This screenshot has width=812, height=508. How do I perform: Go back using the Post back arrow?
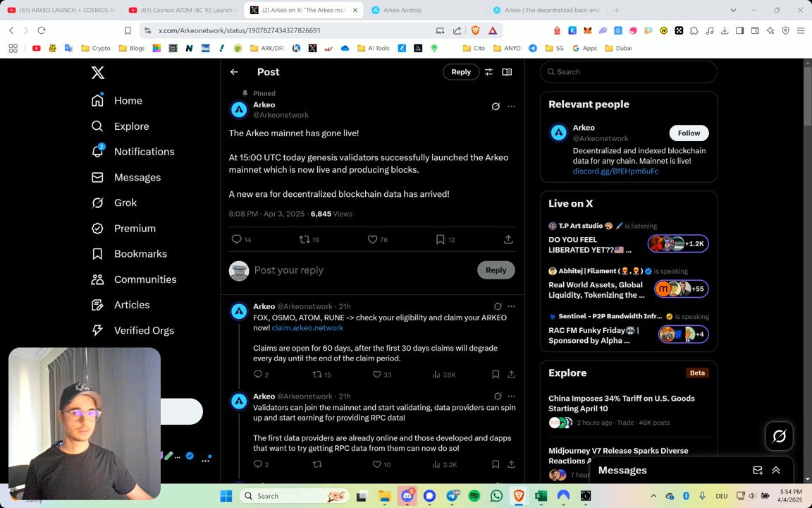pyautogui.click(x=234, y=72)
